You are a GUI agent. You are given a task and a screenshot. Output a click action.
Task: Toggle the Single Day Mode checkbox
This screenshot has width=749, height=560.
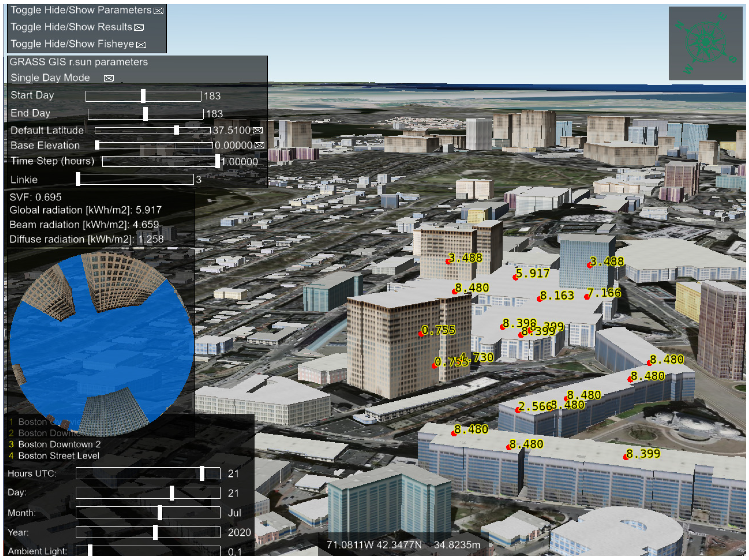click(x=109, y=78)
